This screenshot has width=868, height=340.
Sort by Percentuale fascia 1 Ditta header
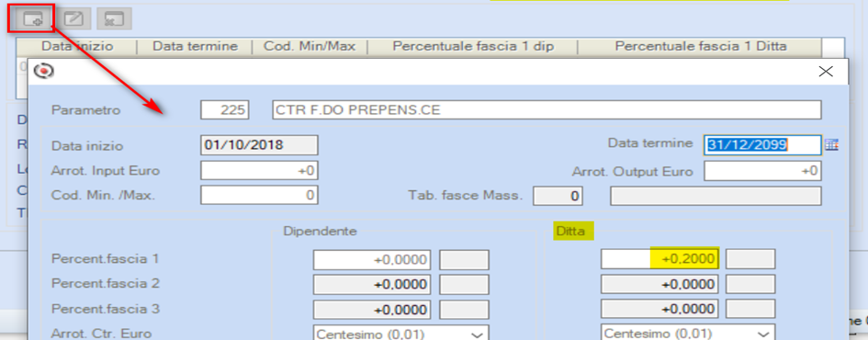click(x=700, y=47)
